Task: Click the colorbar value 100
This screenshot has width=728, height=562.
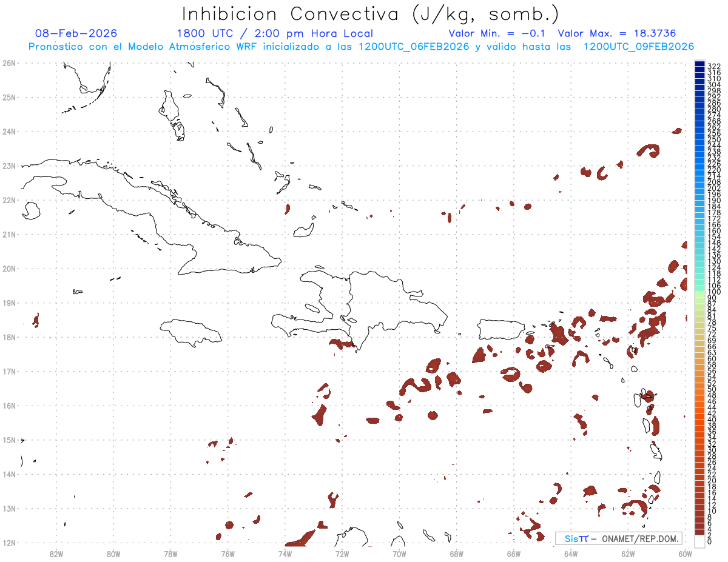Action: point(714,292)
